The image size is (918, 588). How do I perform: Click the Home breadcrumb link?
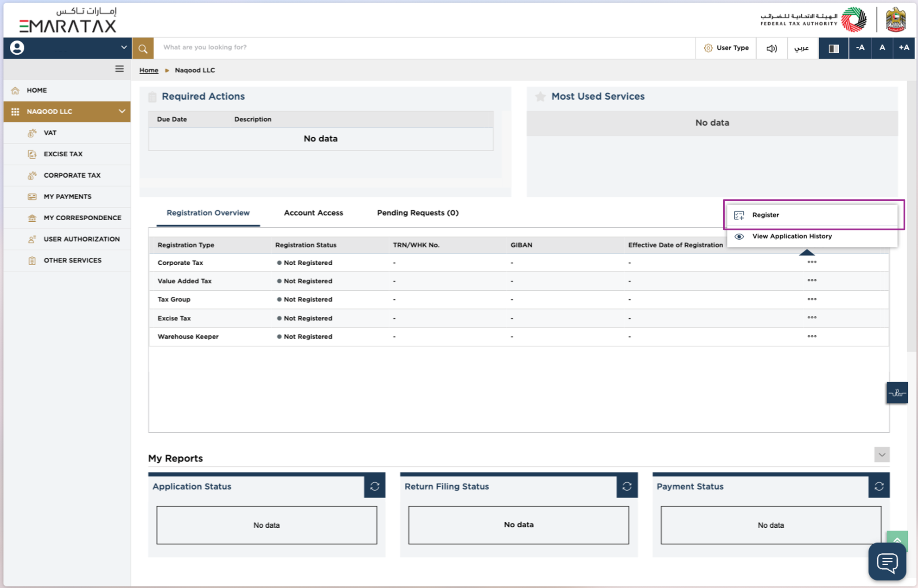tap(149, 70)
